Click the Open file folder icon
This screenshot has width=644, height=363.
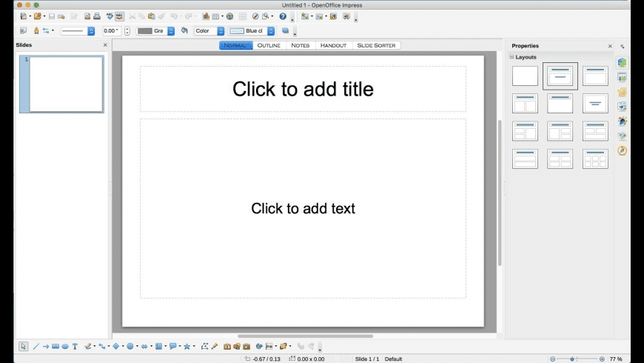[37, 16]
